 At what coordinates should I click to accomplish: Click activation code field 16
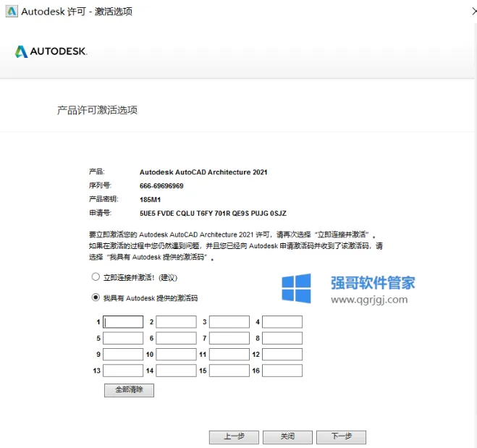click(x=282, y=371)
